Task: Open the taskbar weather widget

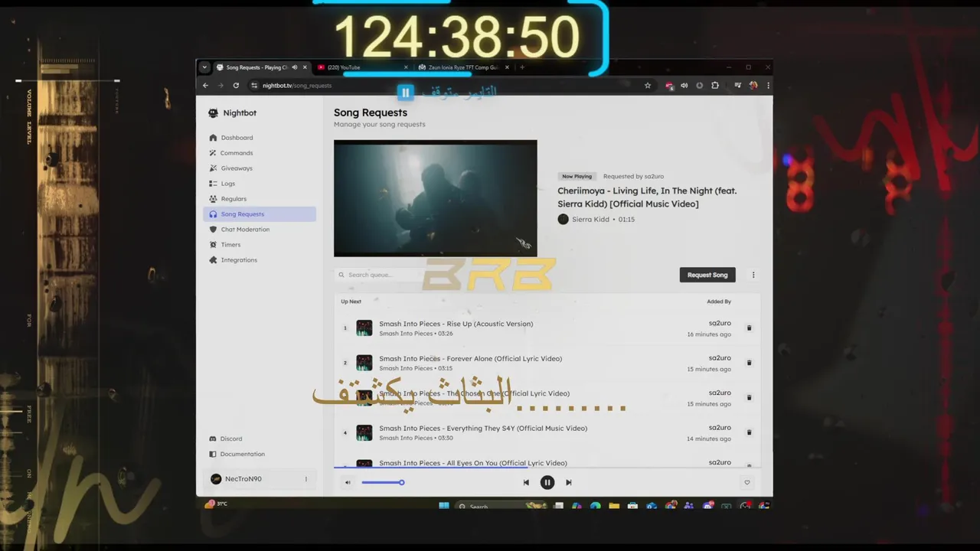Action: click(x=216, y=504)
